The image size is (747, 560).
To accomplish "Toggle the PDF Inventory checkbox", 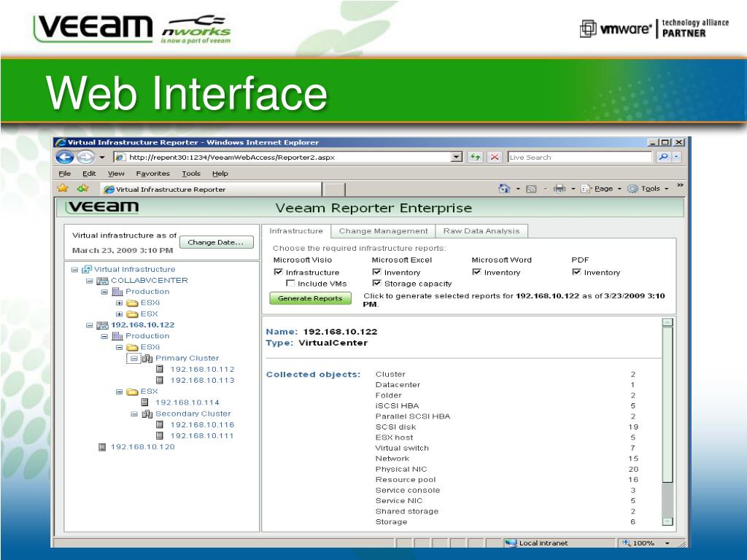I will [x=576, y=272].
